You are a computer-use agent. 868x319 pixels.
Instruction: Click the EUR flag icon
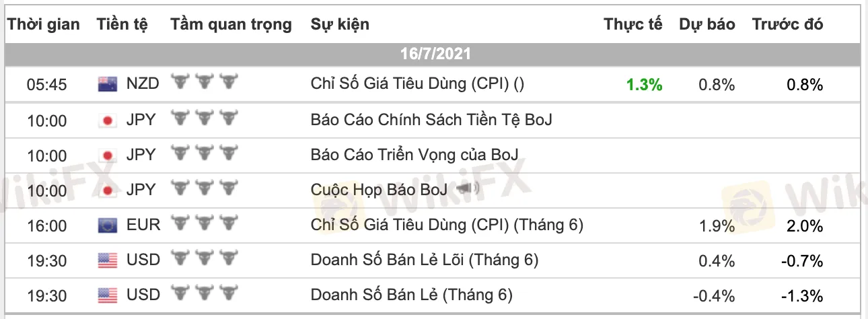pos(107,225)
